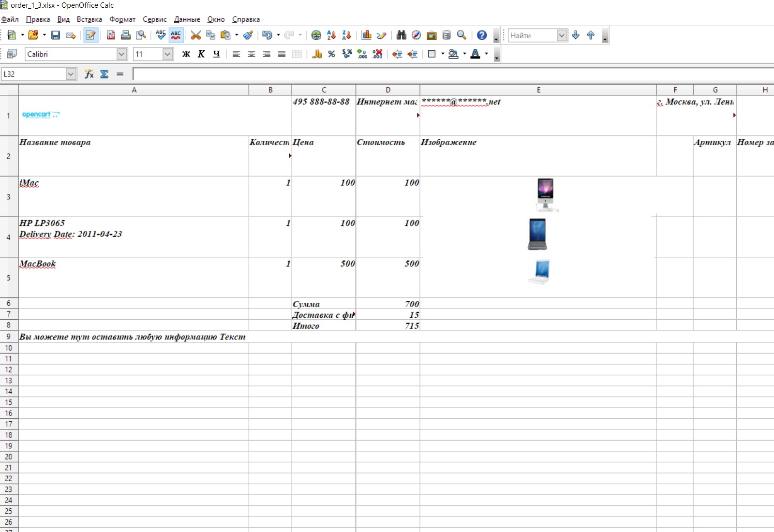This screenshot has width=774, height=532.
Task: Open the Name Box dropdown arrow
Action: 71,74
